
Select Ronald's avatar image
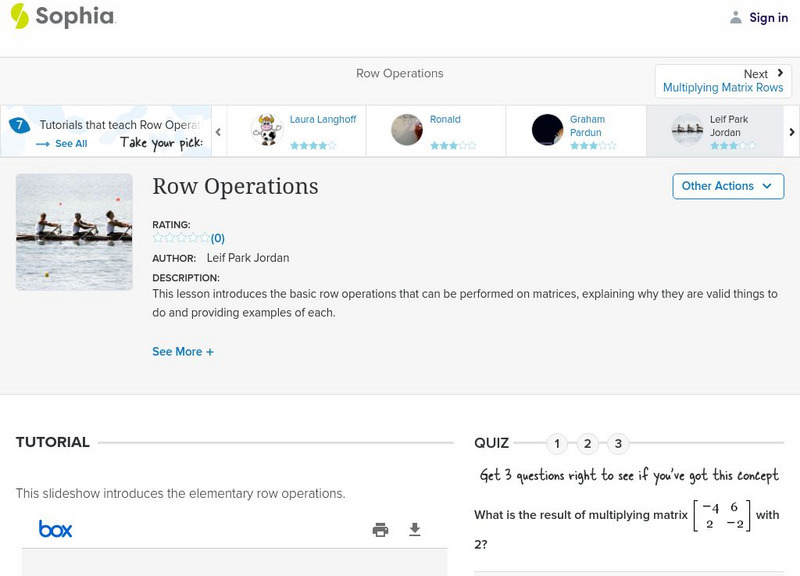pyautogui.click(x=407, y=130)
